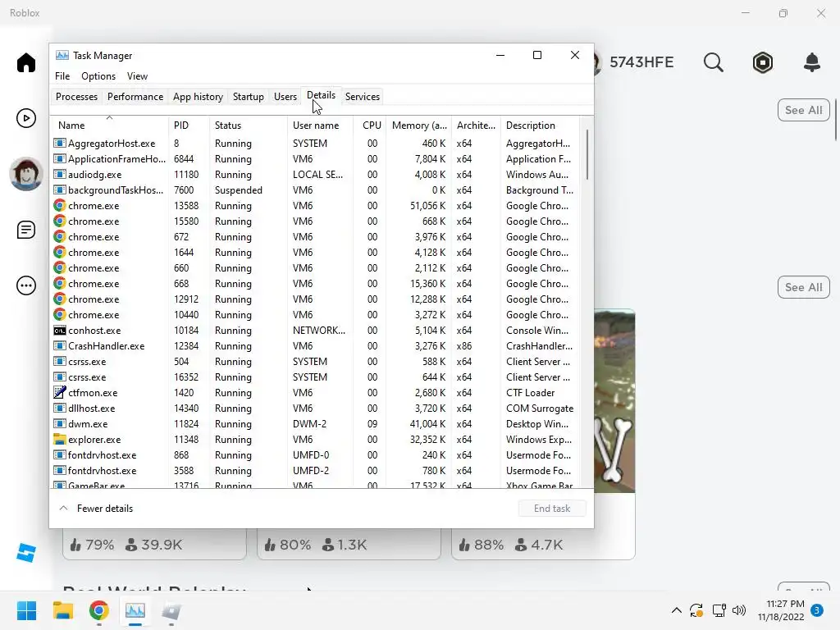Click the 41,004 K memory value for dwm.exe

pos(427,424)
